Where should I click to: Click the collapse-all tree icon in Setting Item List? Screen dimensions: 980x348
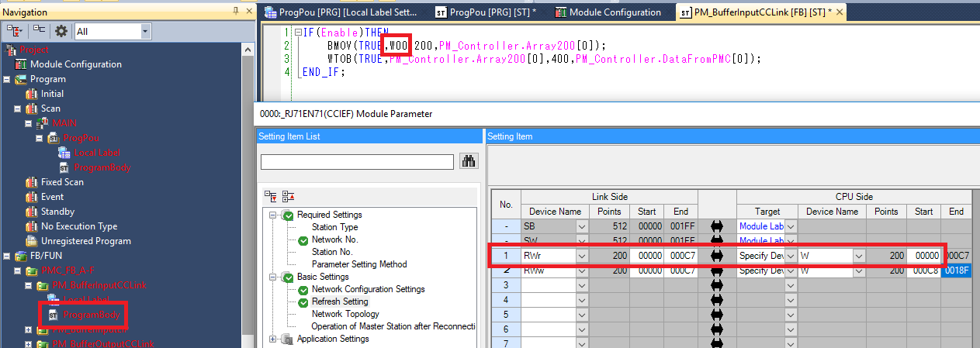click(286, 196)
